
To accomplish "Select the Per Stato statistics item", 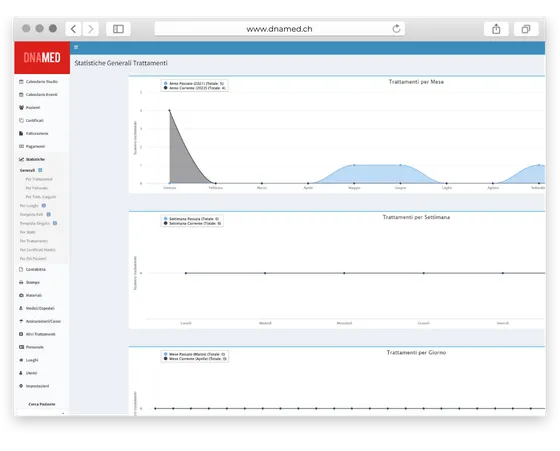I will tap(28, 232).
